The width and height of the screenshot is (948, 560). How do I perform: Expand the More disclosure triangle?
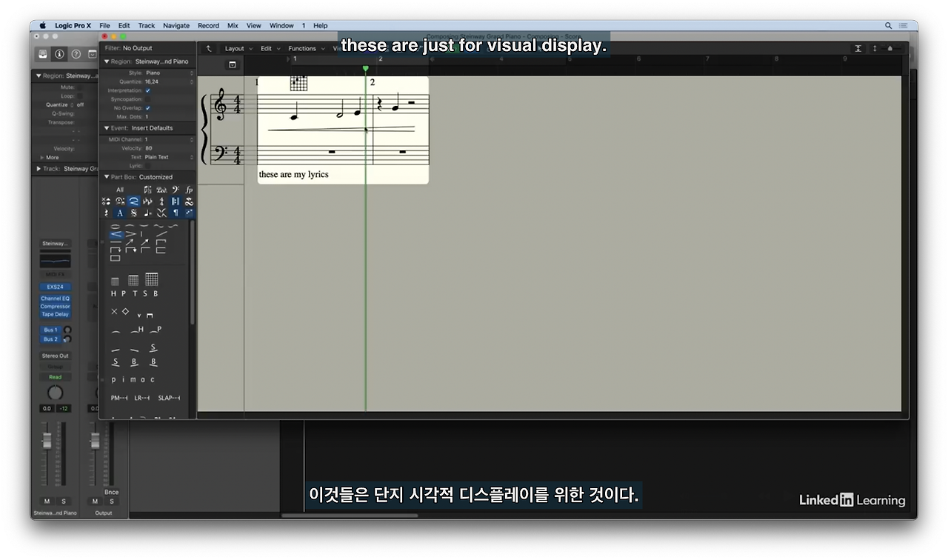(42, 158)
